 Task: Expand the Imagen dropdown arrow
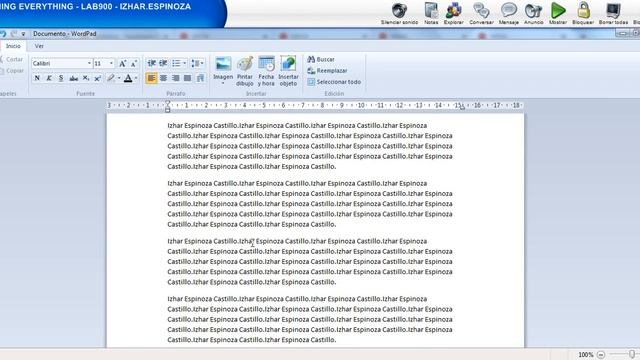(223, 83)
